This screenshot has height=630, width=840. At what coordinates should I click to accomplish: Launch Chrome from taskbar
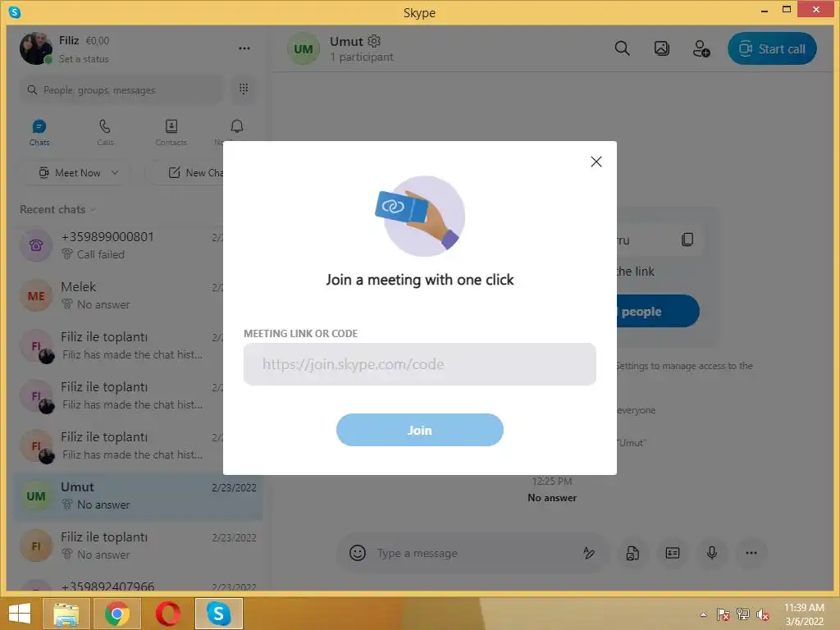(x=117, y=614)
